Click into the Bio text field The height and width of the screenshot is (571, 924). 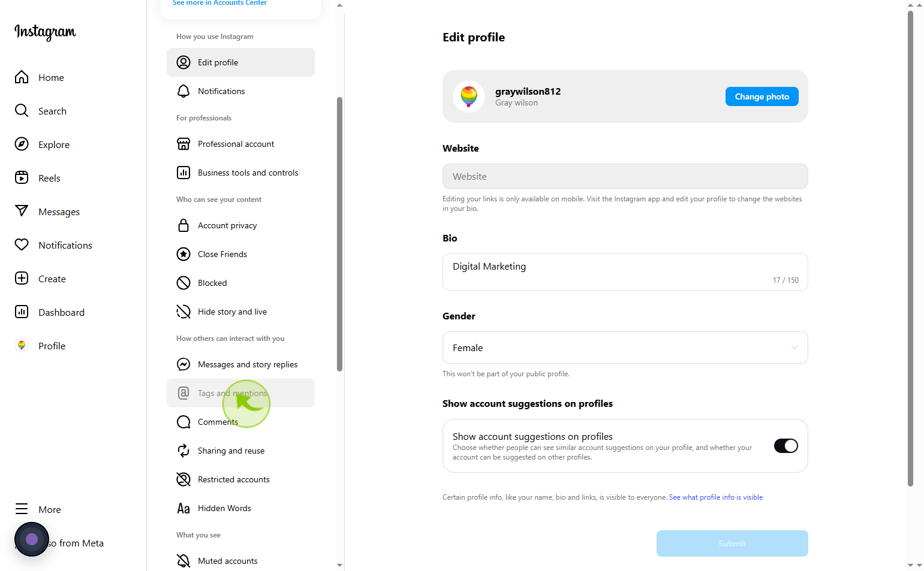(625, 272)
